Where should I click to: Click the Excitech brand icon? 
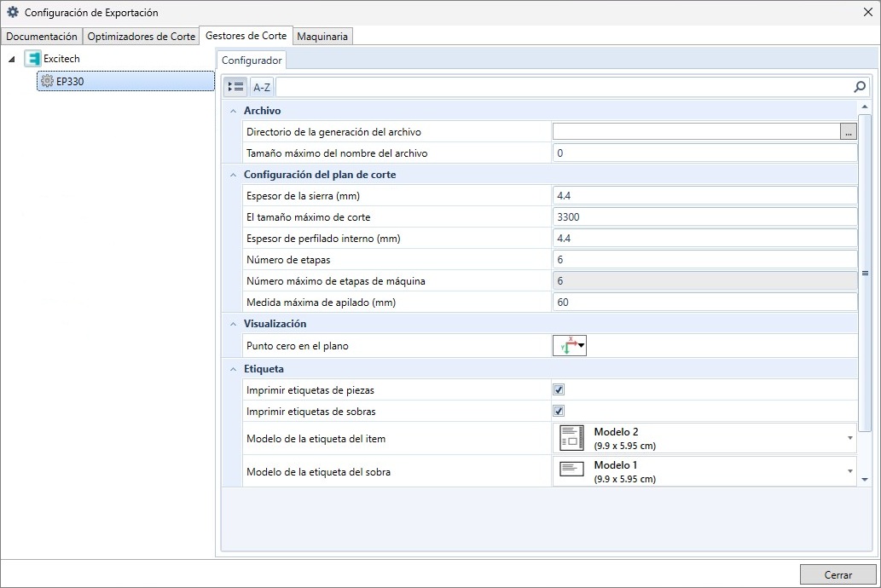(x=34, y=59)
